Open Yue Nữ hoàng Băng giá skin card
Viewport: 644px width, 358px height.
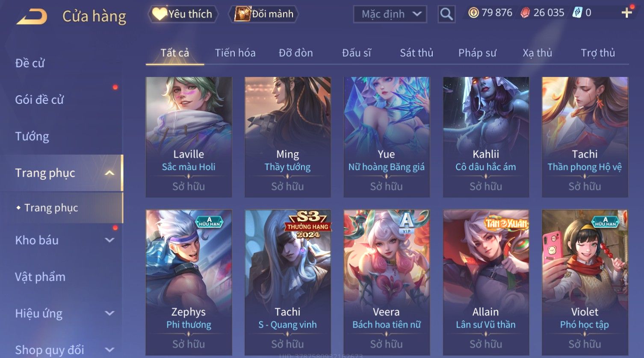pos(387,137)
